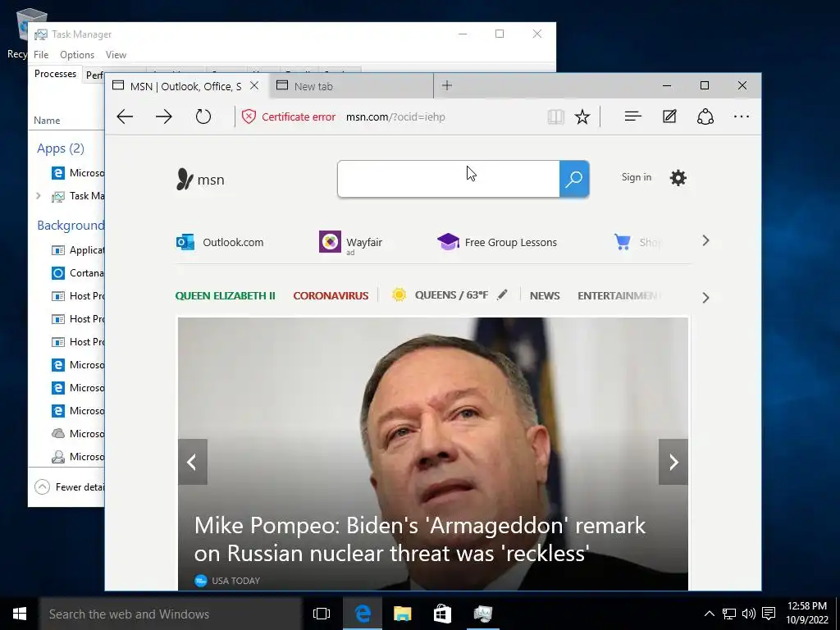Open the Wayfair ad shortcut
840x630 pixels.
coord(351,242)
